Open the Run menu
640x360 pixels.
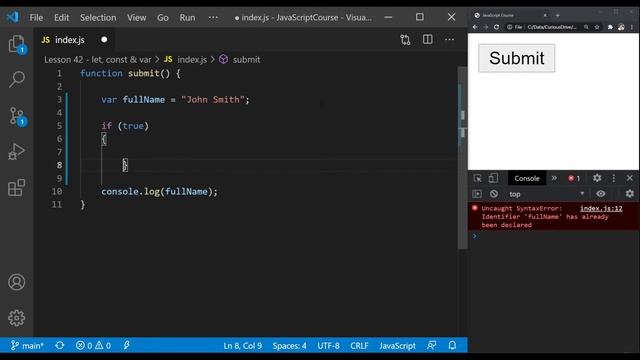coord(187,18)
